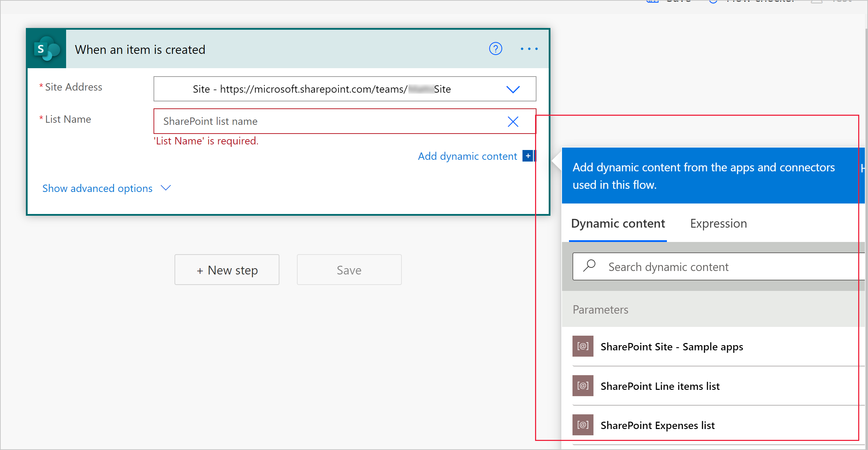Image resolution: width=868 pixels, height=450 pixels.
Task: Select the Site Address dropdown
Action: pos(513,89)
